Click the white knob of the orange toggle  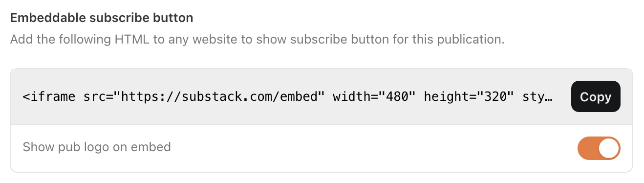(609, 148)
